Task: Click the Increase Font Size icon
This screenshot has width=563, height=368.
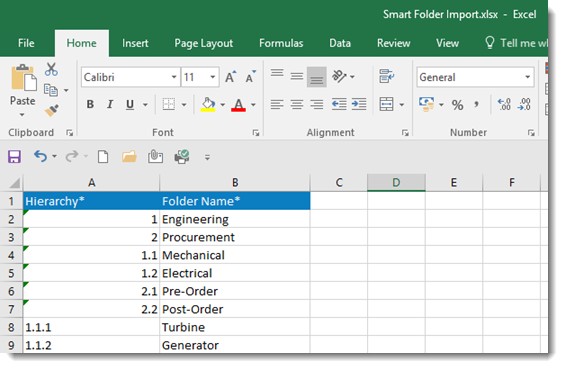Action: coord(231,76)
